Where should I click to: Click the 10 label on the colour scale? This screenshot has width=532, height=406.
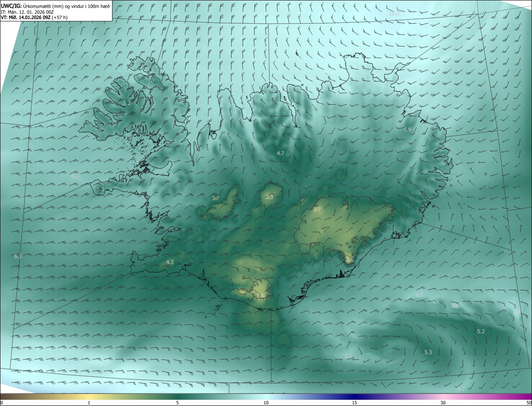[x=266, y=403]
